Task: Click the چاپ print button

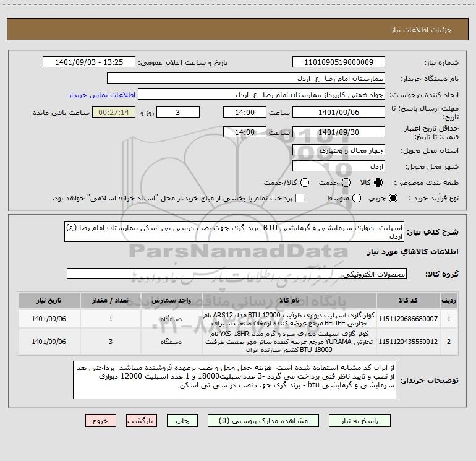Action: [182, 421]
